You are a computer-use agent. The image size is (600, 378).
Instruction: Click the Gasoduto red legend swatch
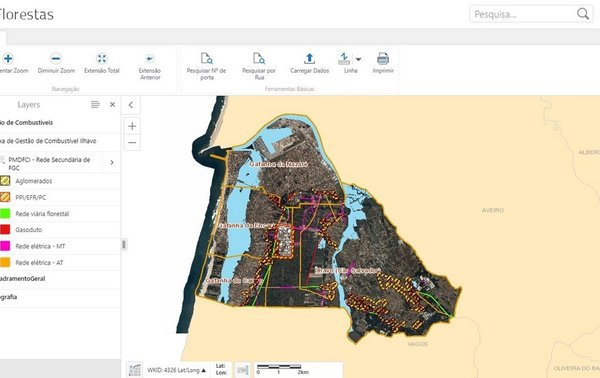click(5, 230)
